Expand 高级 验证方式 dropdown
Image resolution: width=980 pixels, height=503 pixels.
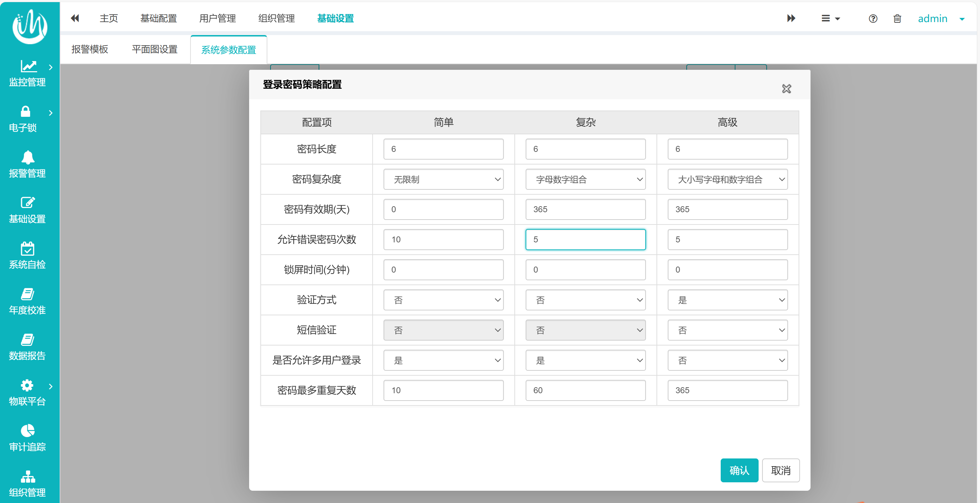click(727, 300)
